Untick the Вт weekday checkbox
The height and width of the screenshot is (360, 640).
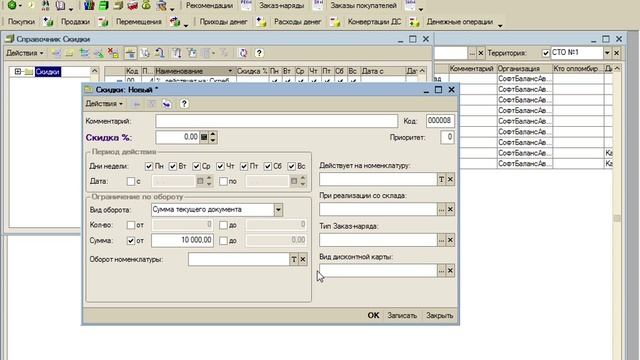point(173,167)
